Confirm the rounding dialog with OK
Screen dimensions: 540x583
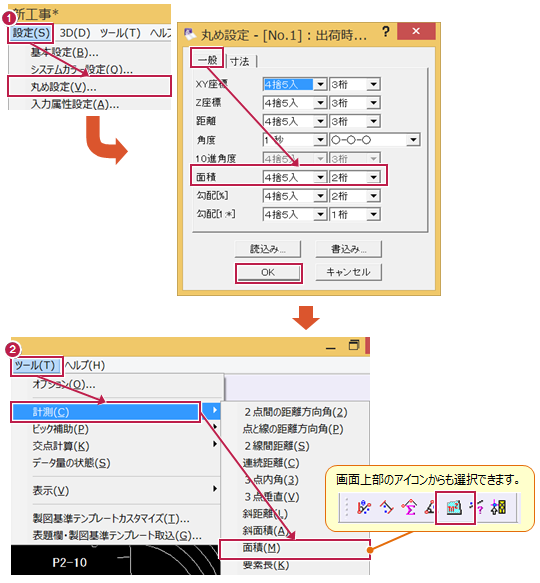[x=269, y=273]
